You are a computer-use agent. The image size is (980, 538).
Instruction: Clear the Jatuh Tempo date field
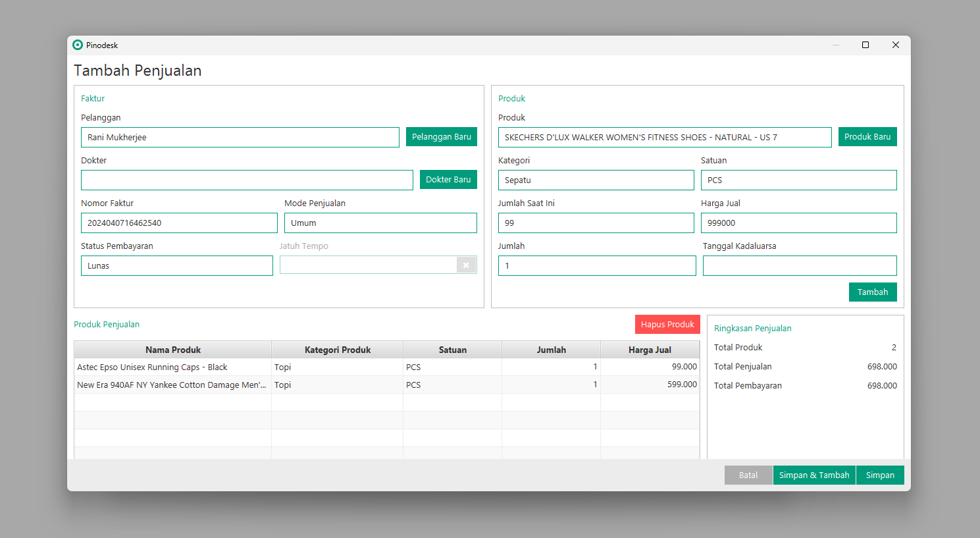466,265
